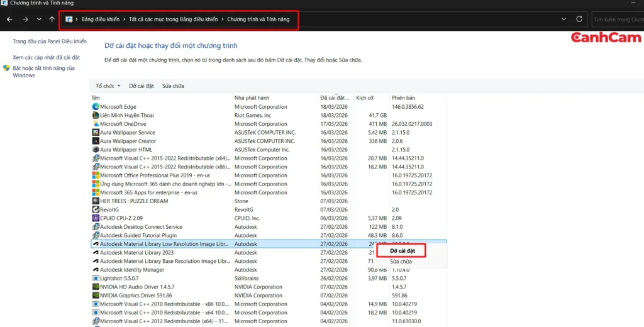
Task: Open Xem các cập nhật đã cài đặt
Action: click(x=46, y=57)
